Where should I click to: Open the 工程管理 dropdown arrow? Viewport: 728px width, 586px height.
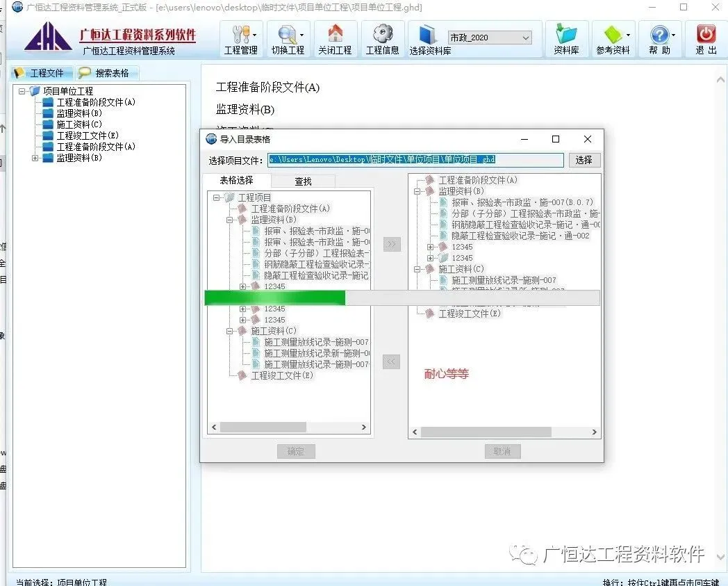(x=255, y=35)
